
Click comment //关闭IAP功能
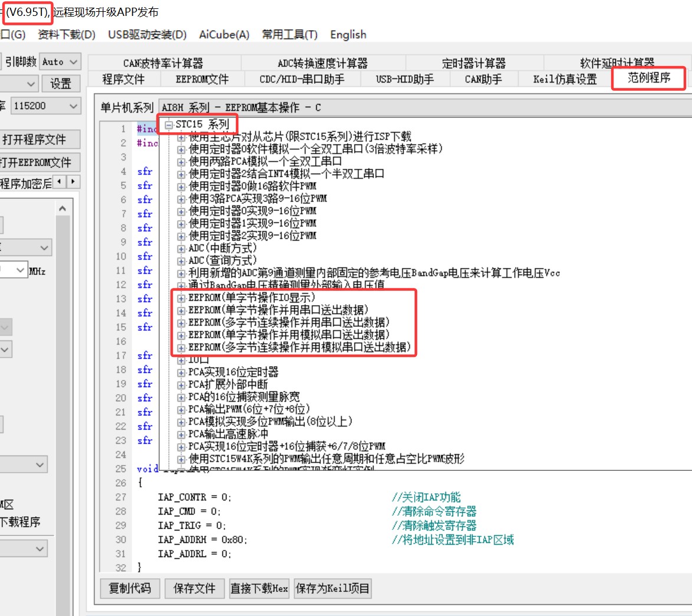coord(426,497)
